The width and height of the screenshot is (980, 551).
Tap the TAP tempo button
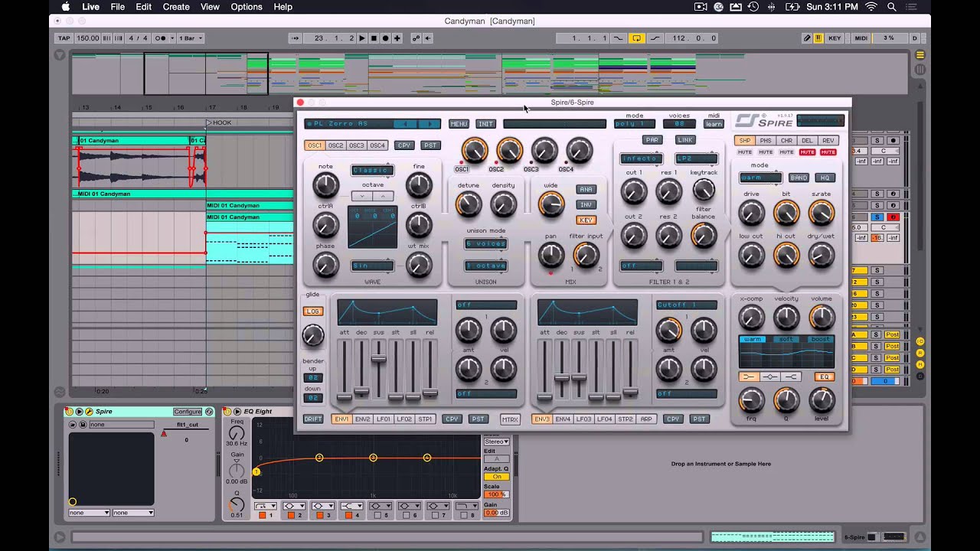point(65,38)
